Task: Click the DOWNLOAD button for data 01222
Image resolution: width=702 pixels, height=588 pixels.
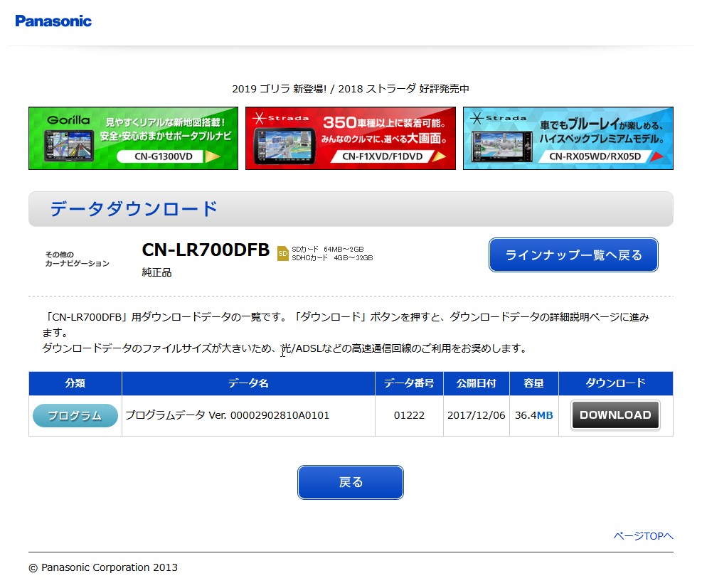Action: click(x=615, y=415)
